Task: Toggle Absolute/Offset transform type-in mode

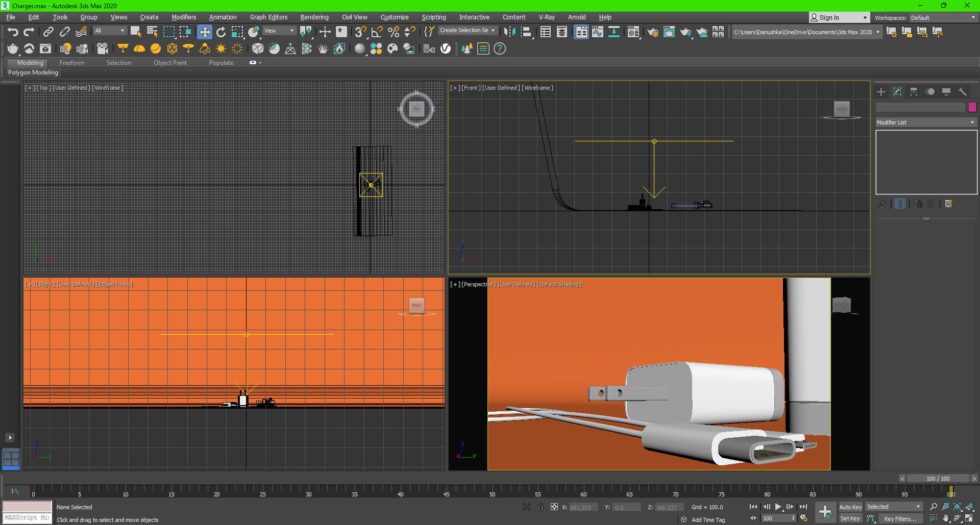Action: click(x=554, y=507)
